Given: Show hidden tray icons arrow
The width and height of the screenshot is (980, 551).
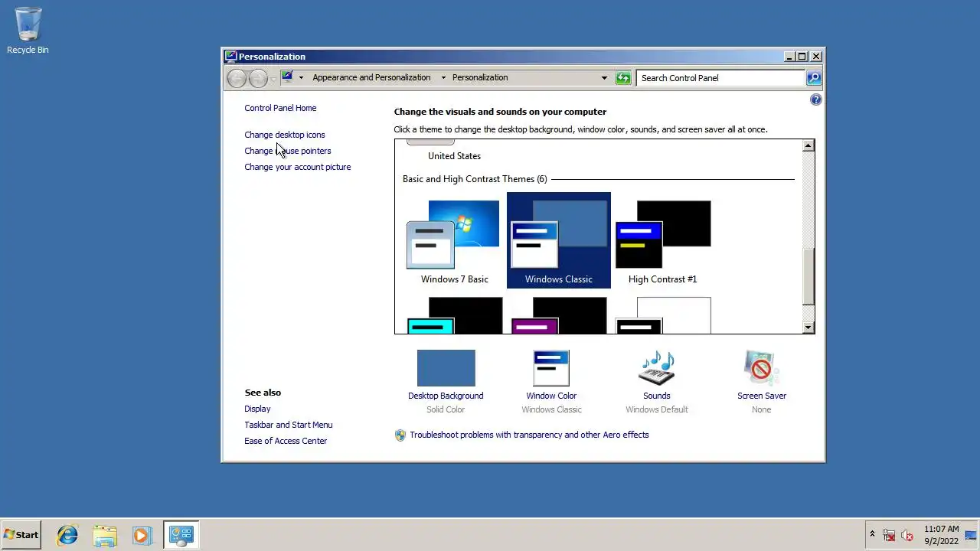Looking at the screenshot, I should (872, 535).
